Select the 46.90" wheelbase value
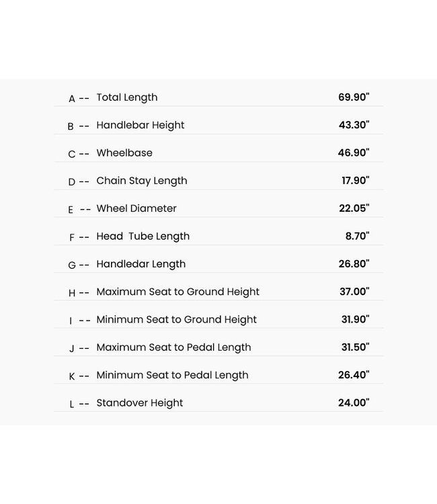This screenshot has height=504, width=437. (354, 153)
